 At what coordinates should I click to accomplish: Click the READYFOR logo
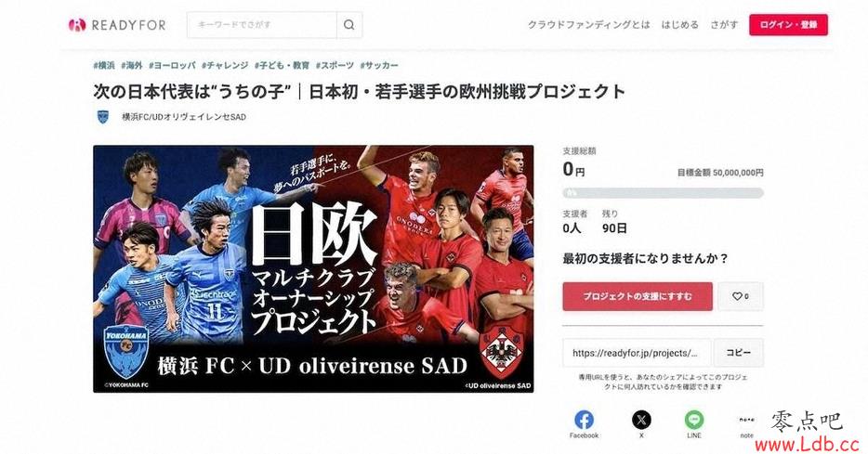click(117, 25)
